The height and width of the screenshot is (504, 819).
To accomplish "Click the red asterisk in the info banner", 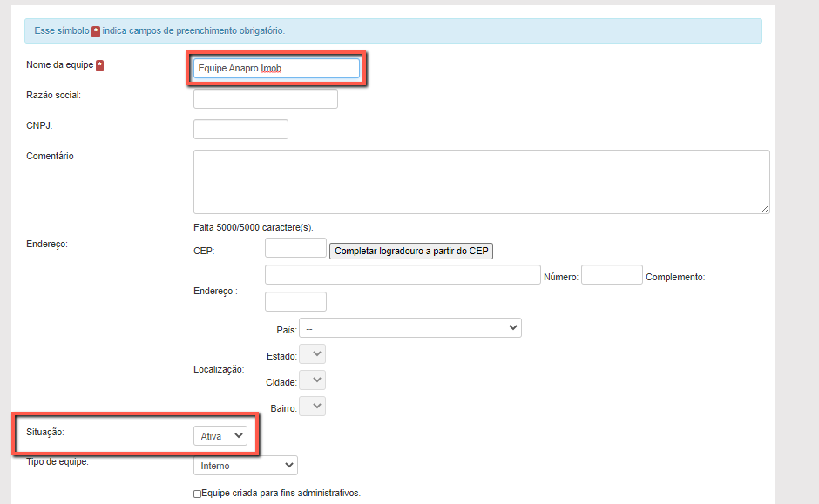I will click(96, 30).
